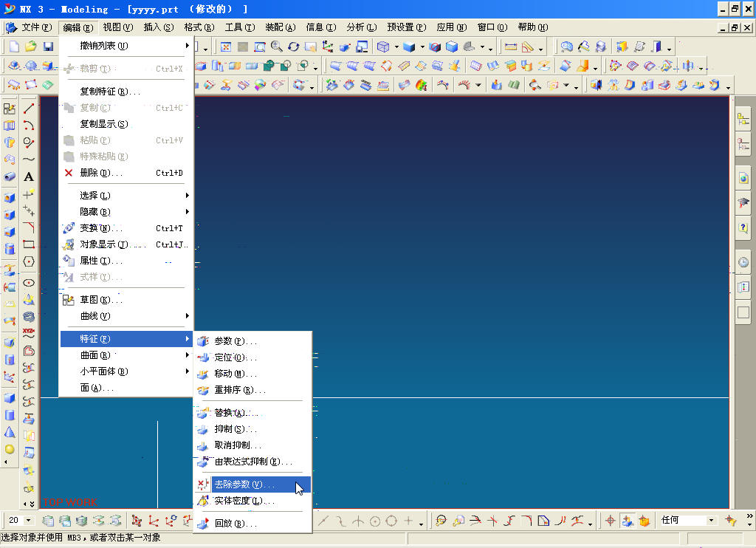Expand 撤销列表(U) submenu arrow

click(187, 45)
